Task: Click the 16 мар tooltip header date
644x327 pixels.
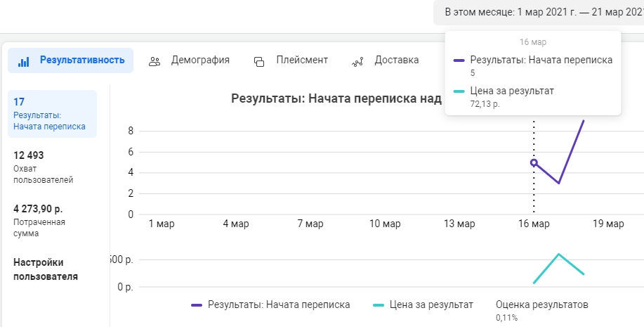Action: coord(533,42)
